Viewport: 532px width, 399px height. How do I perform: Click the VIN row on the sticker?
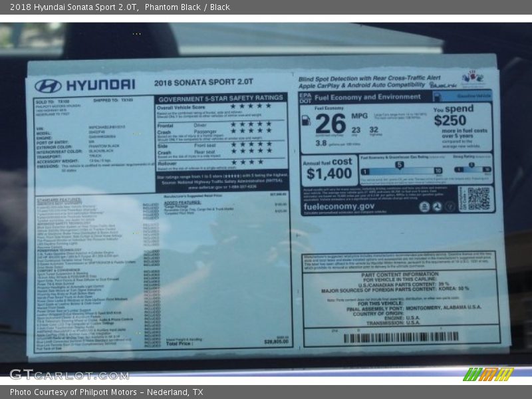(x=80, y=128)
